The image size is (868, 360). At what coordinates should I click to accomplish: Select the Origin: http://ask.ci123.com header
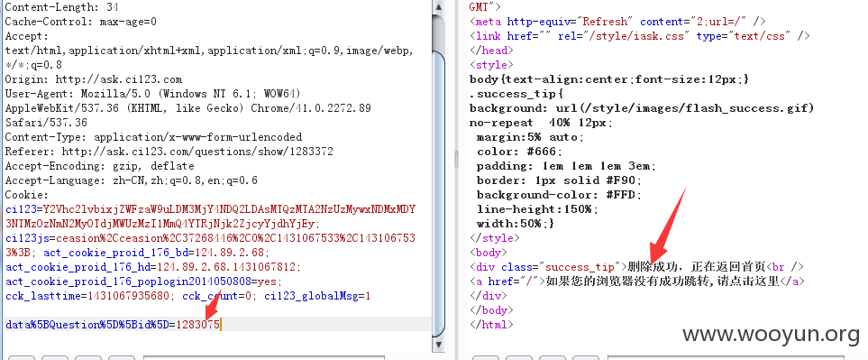click(x=94, y=79)
